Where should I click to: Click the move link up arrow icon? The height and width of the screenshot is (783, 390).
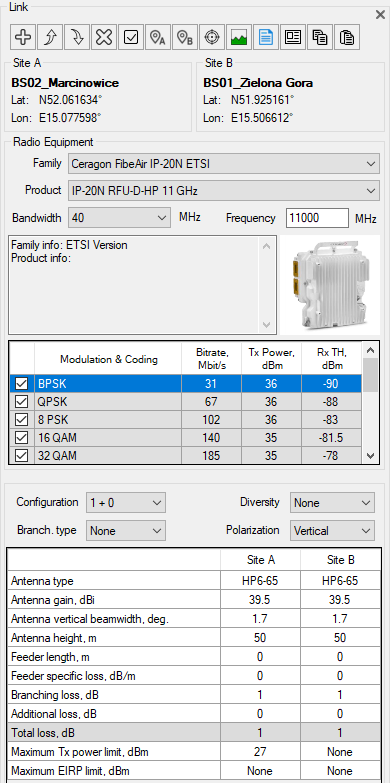tap(49, 37)
